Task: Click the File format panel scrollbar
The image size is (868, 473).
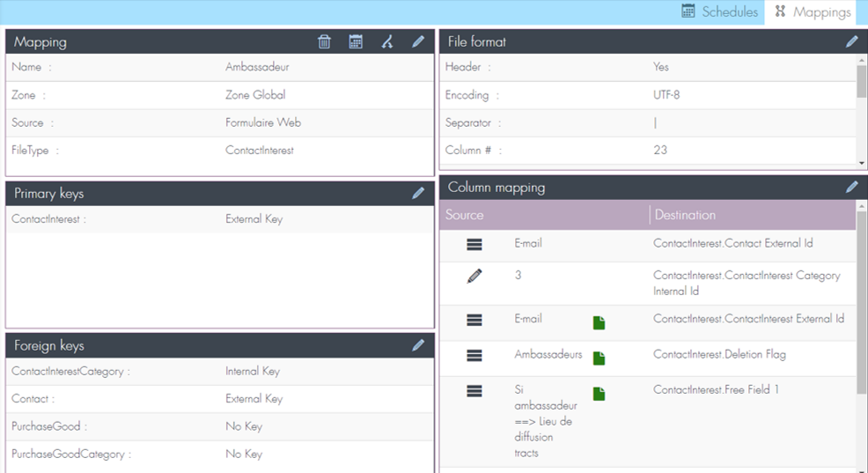Action: click(861, 82)
